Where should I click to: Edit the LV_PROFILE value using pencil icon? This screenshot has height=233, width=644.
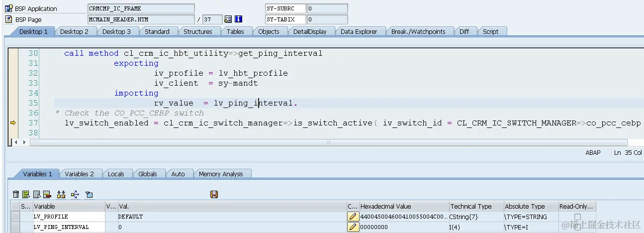click(353, 217)
